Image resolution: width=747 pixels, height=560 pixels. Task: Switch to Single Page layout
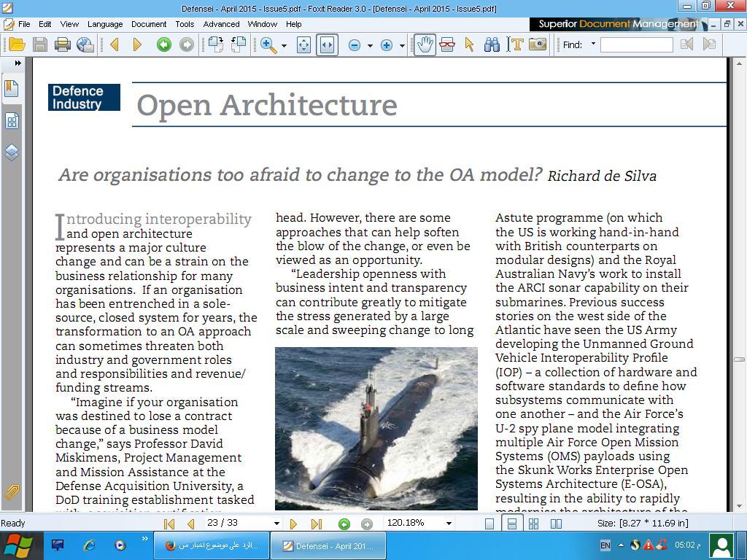(x=489, y=524)
